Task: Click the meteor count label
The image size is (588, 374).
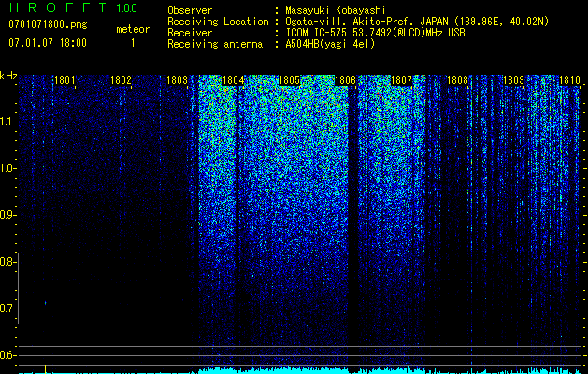Action: coord(133,29)
